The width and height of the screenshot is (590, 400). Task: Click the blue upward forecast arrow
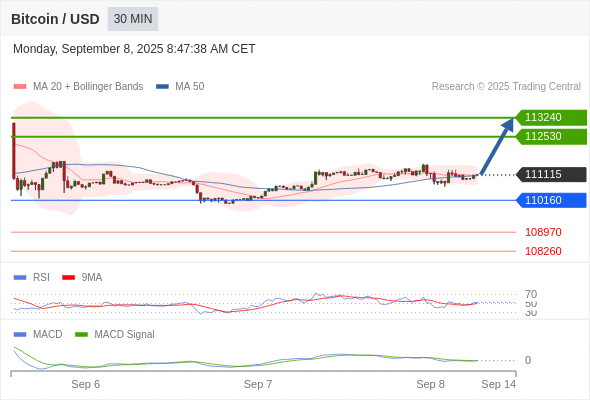pyautogui.click(x=497, y=146)
